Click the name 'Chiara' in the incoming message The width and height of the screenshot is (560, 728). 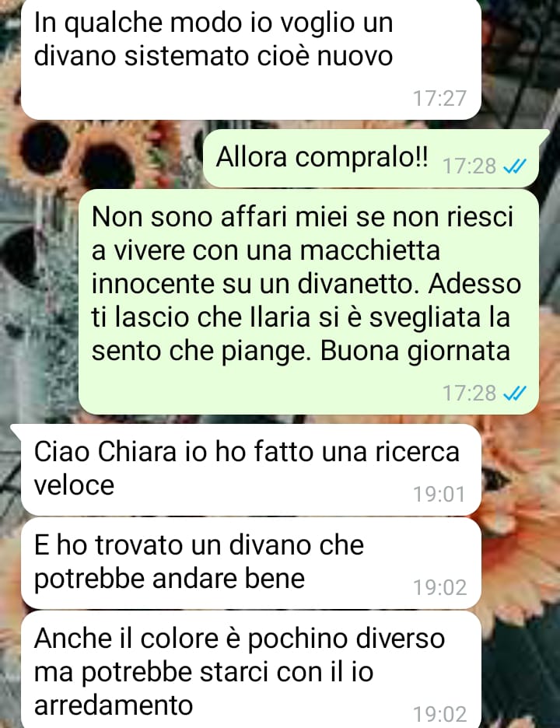pos(138,451)
